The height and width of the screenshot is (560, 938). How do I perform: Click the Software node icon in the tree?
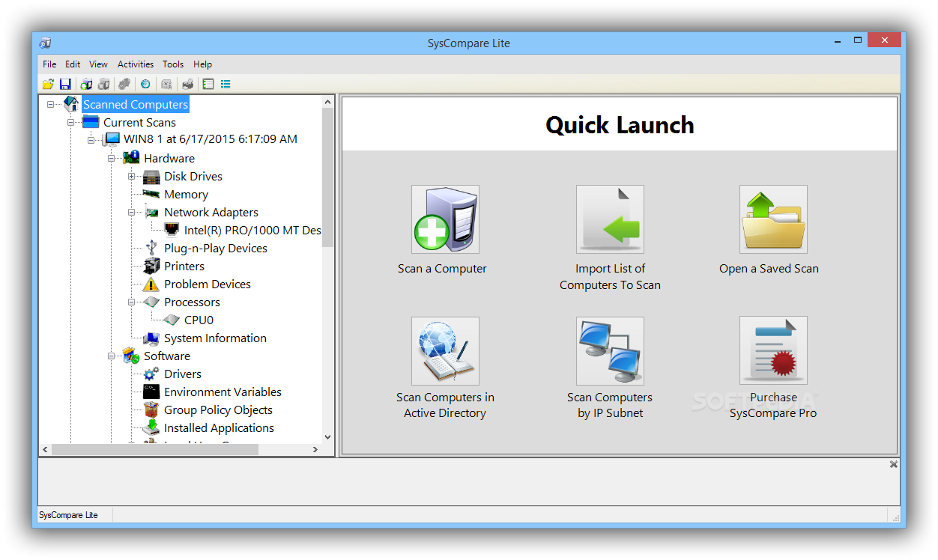pyautogui.click(x=131, y=356)
